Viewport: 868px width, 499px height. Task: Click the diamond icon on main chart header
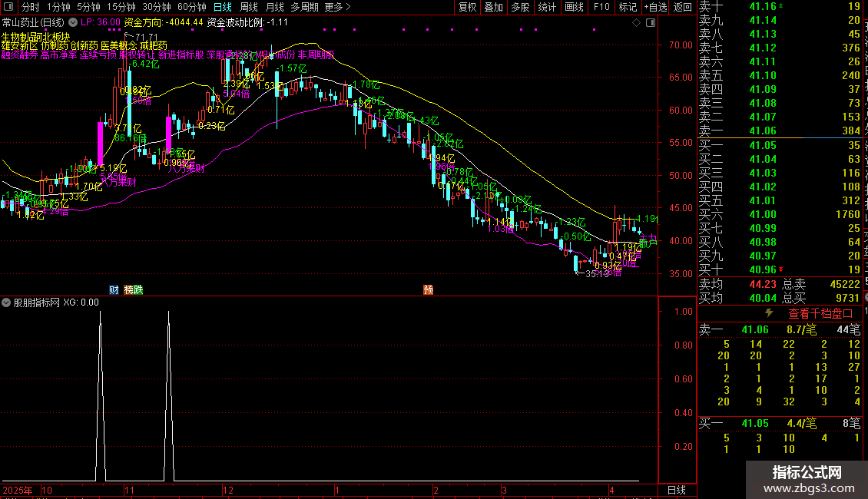click(637, 23)
